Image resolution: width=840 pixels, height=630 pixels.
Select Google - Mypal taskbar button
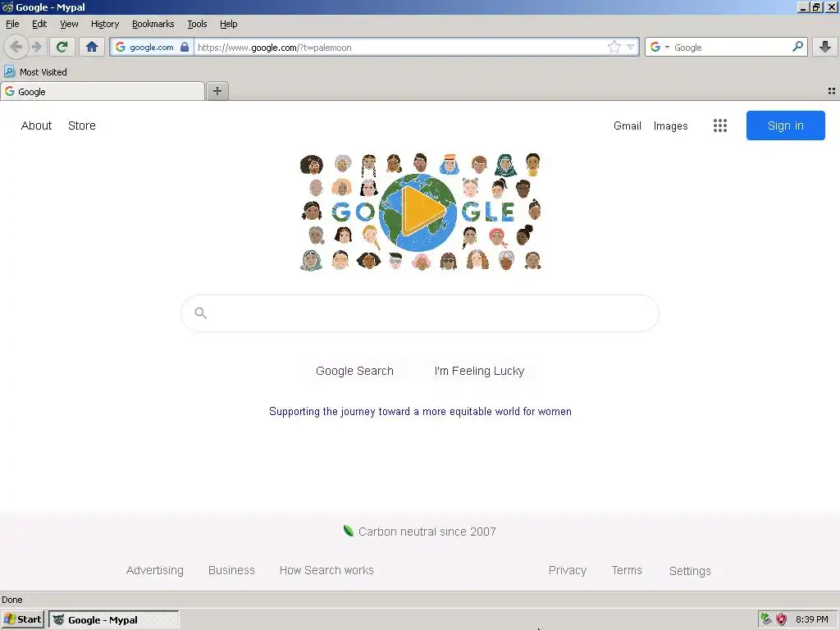point(113,619)
